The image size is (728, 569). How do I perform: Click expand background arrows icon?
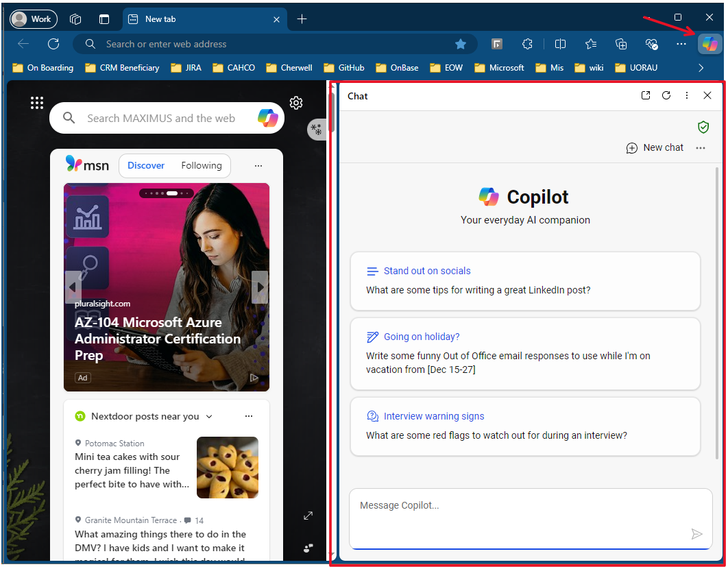pos(308,516)
